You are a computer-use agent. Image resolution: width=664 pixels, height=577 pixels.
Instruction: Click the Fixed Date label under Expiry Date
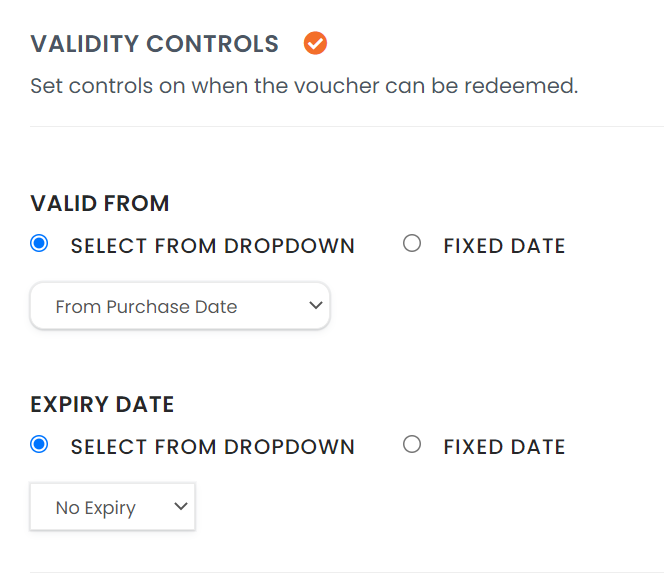tap(504, 447)
